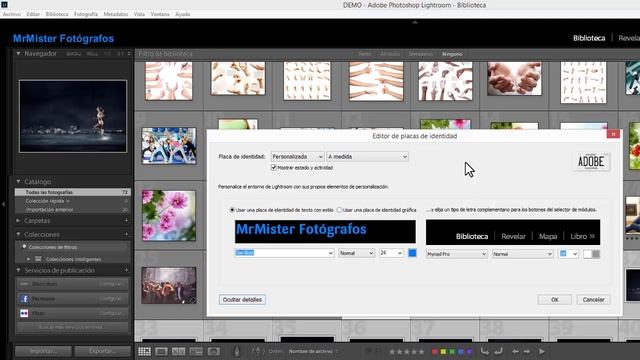This screenshot has height=360, width=640.
Task: Add a new folder with Carpetas plus
Action: coord(127,220)
